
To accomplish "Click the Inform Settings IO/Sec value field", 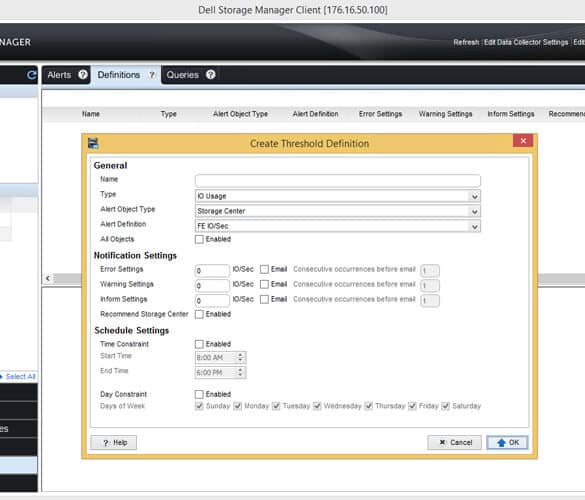I will [x=212, y=300].
